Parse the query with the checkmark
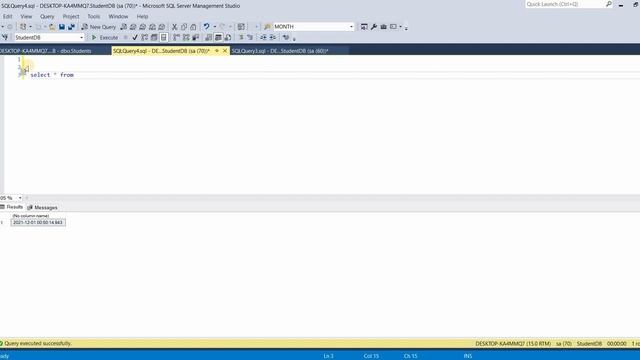Image resolution: width=640 pixels, height=360 pixels. tap(135, 38)
